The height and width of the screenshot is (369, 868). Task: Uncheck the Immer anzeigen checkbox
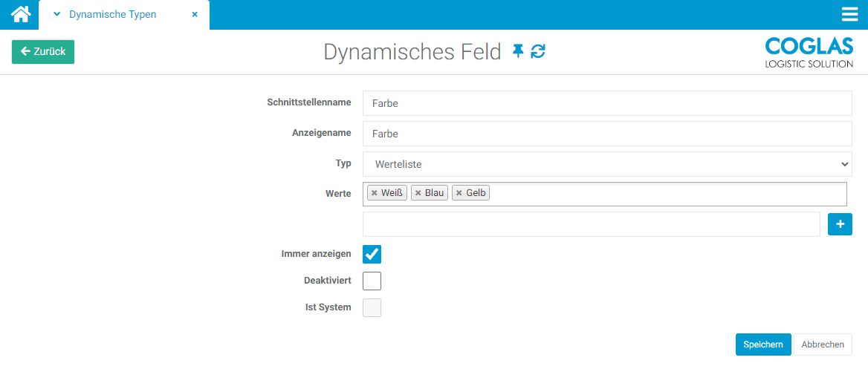372,254
